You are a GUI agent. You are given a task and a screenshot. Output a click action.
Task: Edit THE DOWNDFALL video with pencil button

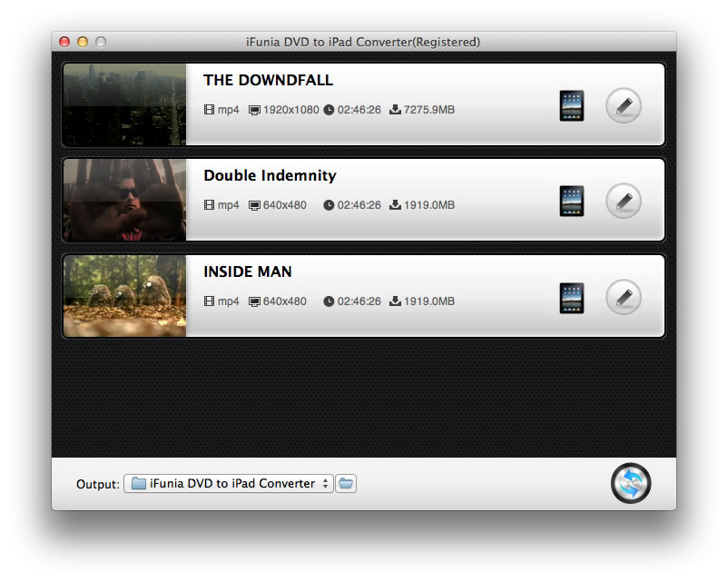tap(624, 105)
